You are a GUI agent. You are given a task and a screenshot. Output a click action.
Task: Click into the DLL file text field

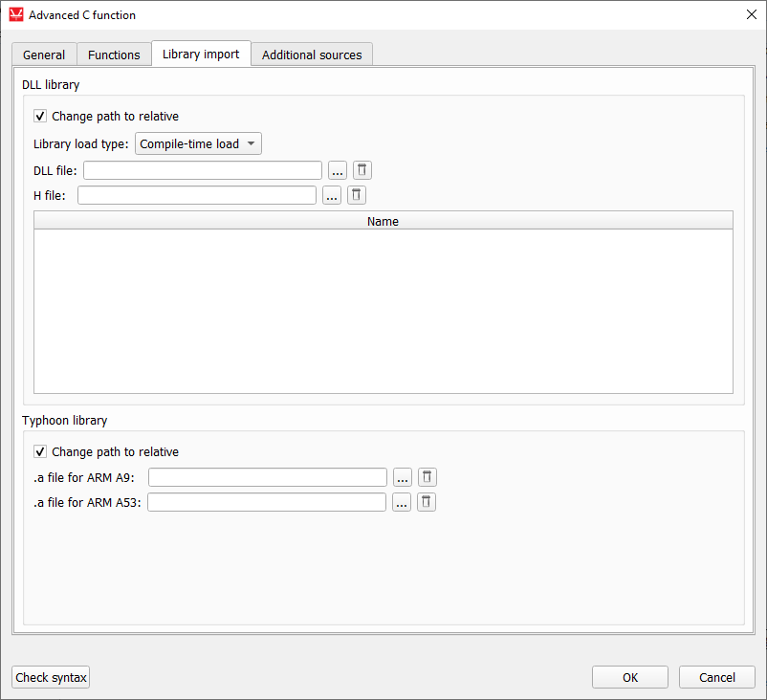[x=203, y=170]
